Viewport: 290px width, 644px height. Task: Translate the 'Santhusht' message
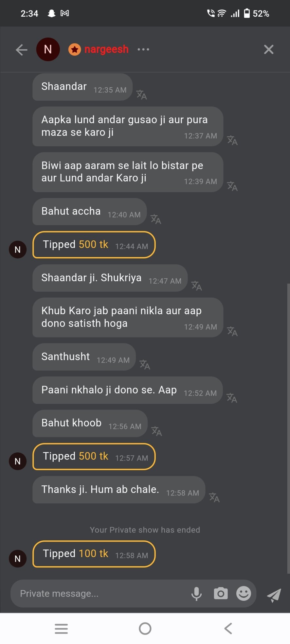pos(145,364)
